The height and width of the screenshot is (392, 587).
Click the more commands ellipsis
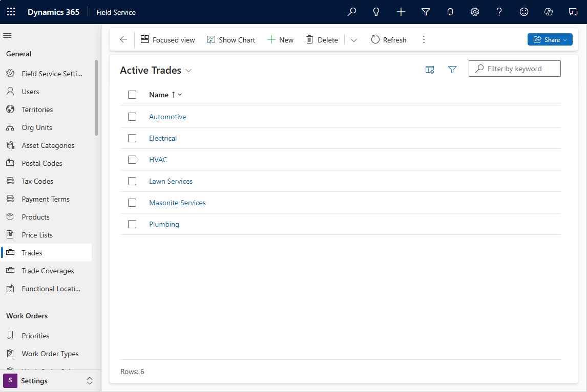coord(424,39)
